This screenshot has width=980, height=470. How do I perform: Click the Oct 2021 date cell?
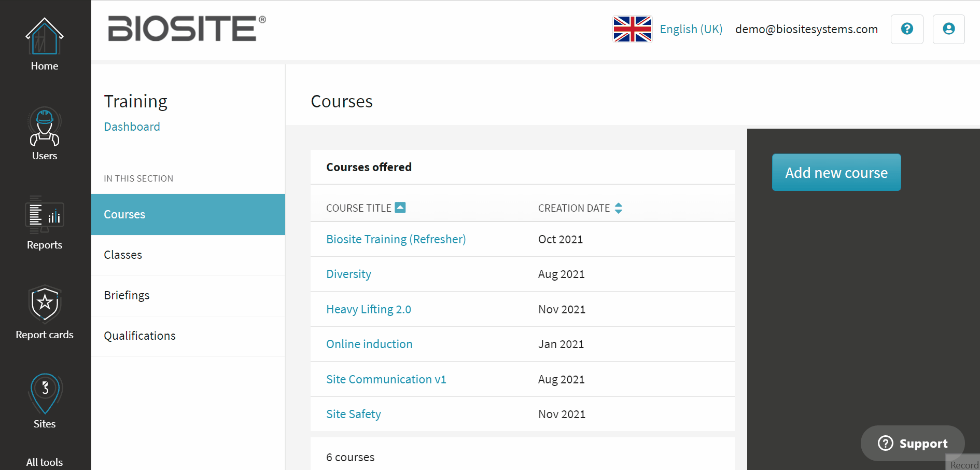click(561, 239)
